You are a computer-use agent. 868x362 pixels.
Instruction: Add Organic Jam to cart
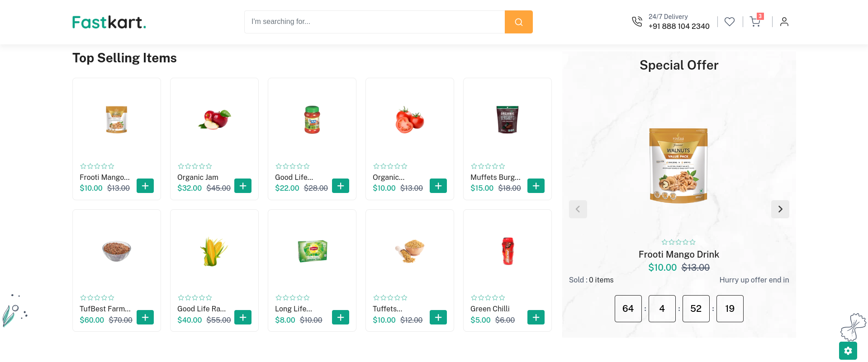(243, 186)
